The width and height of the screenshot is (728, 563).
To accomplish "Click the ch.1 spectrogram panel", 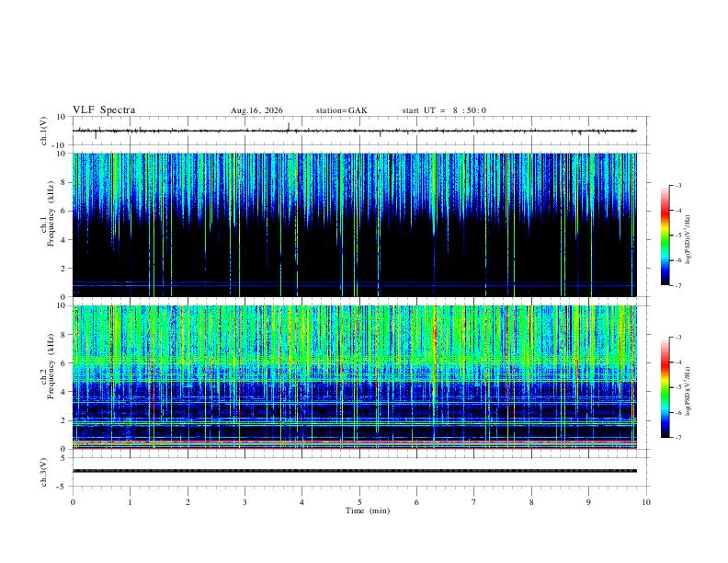I will (355, 224).
